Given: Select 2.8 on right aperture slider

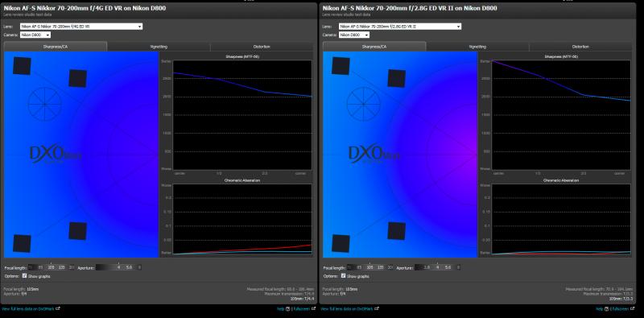Looking at the screenshot, I should 427,267.
